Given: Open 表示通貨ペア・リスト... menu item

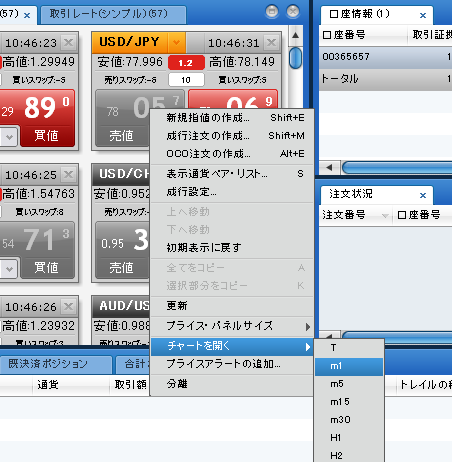Looking at the screenshot, I should (x=232, y=174).
